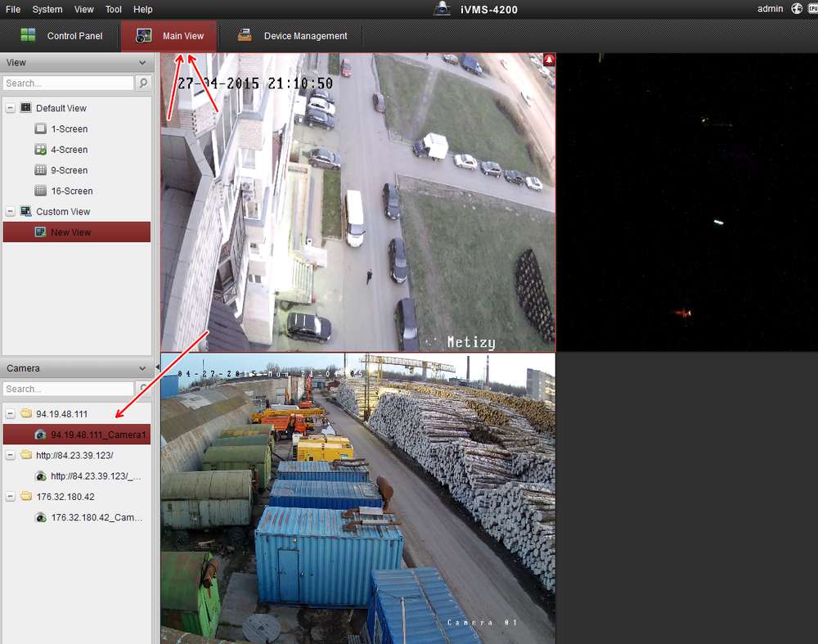The height and width of the screenshot is (644, 818).
Task: Choose the 9-Screen layout icon
Action: click(41, 170)
